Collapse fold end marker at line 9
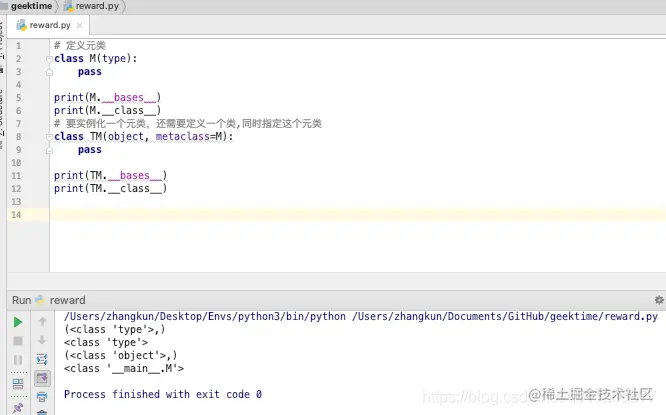 (x=49, y=150)
